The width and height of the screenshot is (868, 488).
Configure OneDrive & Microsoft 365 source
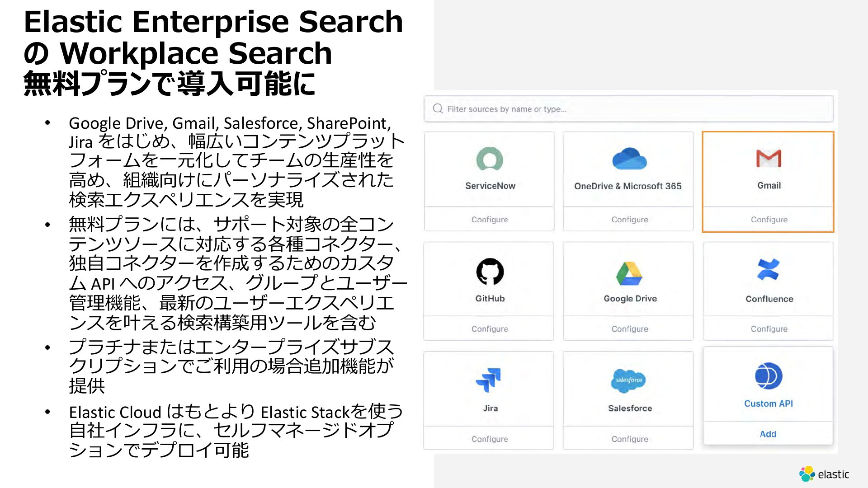(629, 220)
